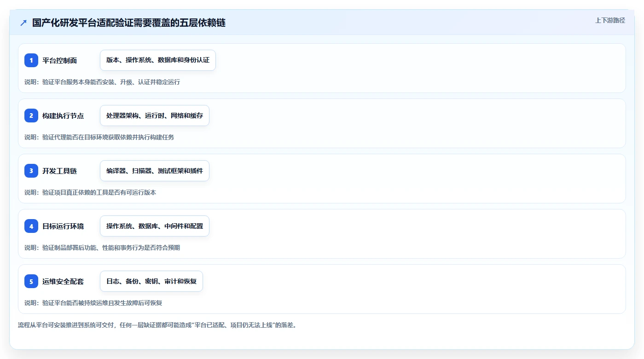Select the 编译器、扫描器、测试框架和插件 chip
The height and width of the screenshot is (359, 644).
pyautogui.click(x=155, y=171)
